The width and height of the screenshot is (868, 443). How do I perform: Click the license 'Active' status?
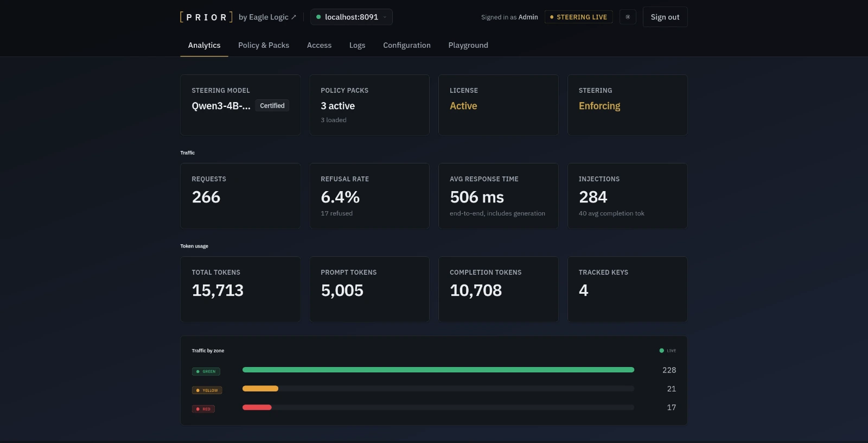tap(463, 106)
